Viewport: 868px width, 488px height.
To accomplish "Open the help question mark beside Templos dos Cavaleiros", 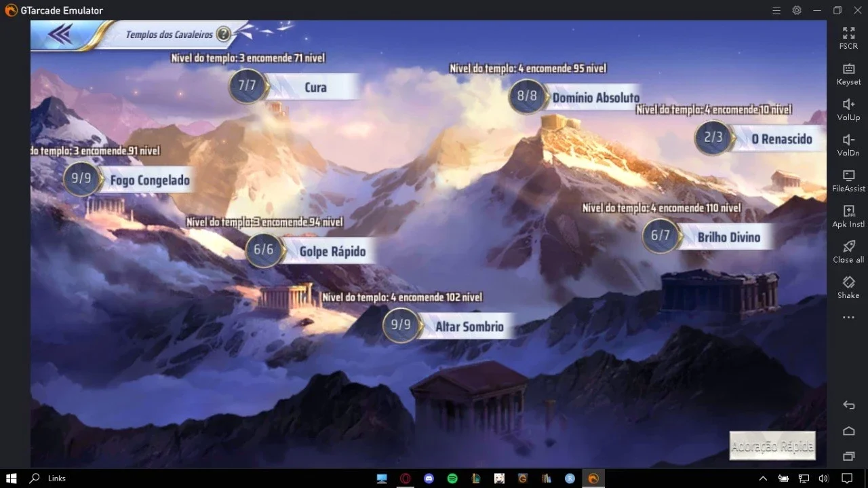I will pos(223,35).
